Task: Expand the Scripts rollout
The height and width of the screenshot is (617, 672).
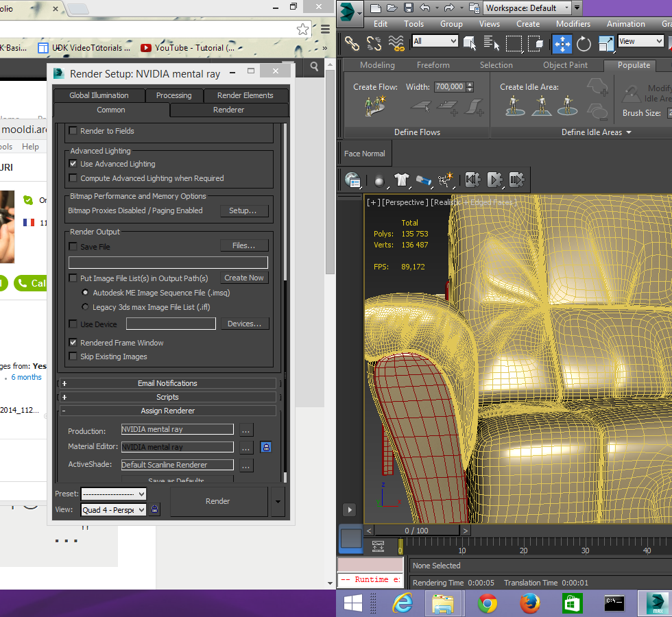Action: [167, 397]
